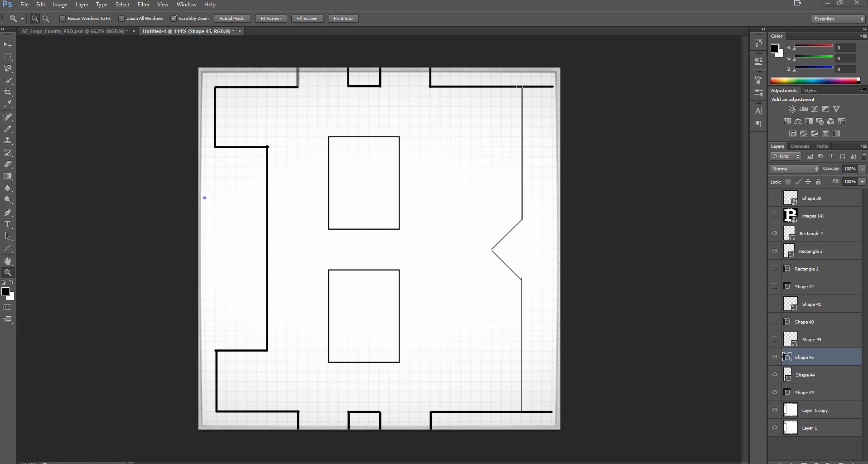Select the Brush tool

point(8,129)
